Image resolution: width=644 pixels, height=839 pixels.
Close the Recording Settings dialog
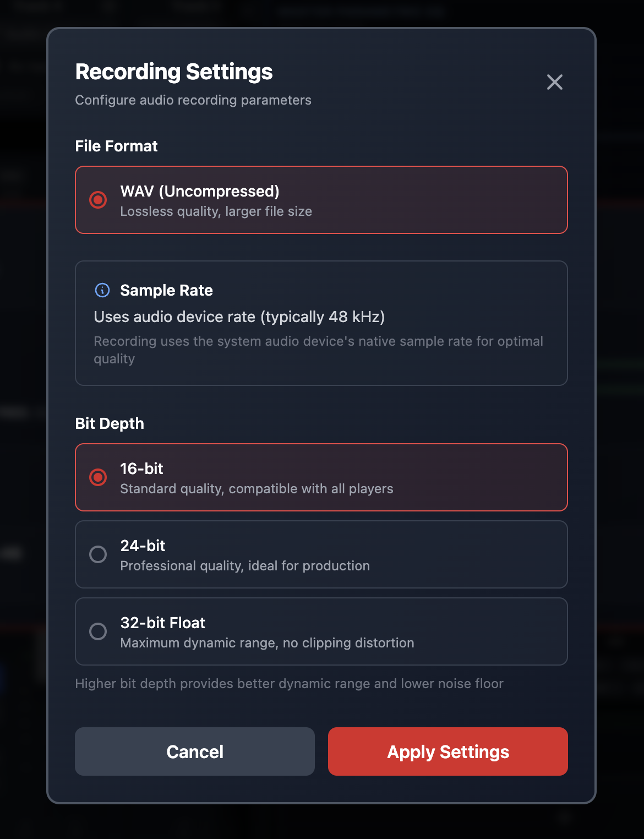[554, 82]
